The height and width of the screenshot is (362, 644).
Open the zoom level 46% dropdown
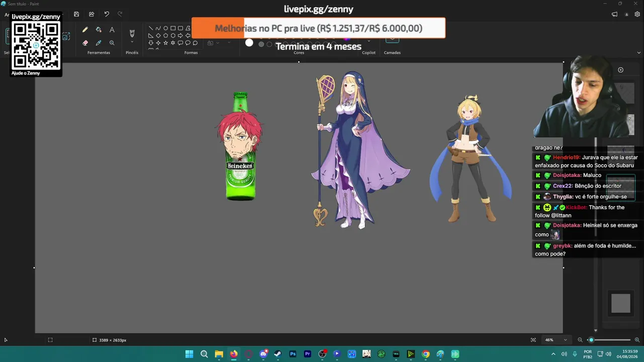pyautogui.click(x=556, y=340)
